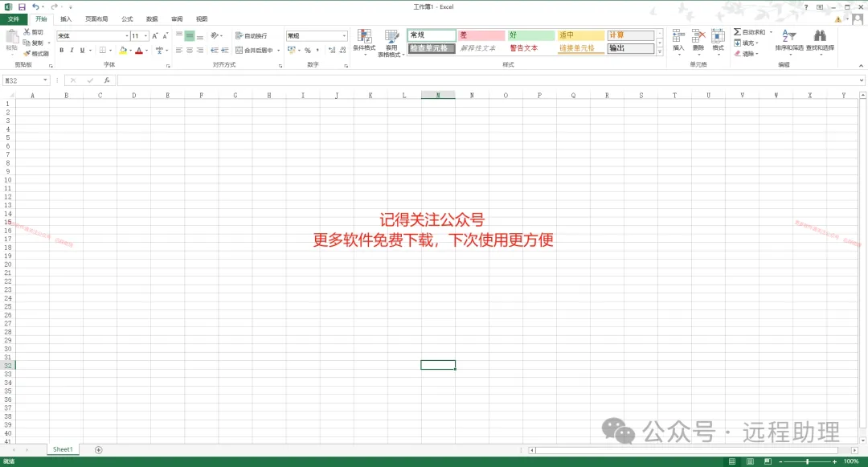Open the font size 11 dropdown
This screenshot has width=868, height=467.
point(145,35)
